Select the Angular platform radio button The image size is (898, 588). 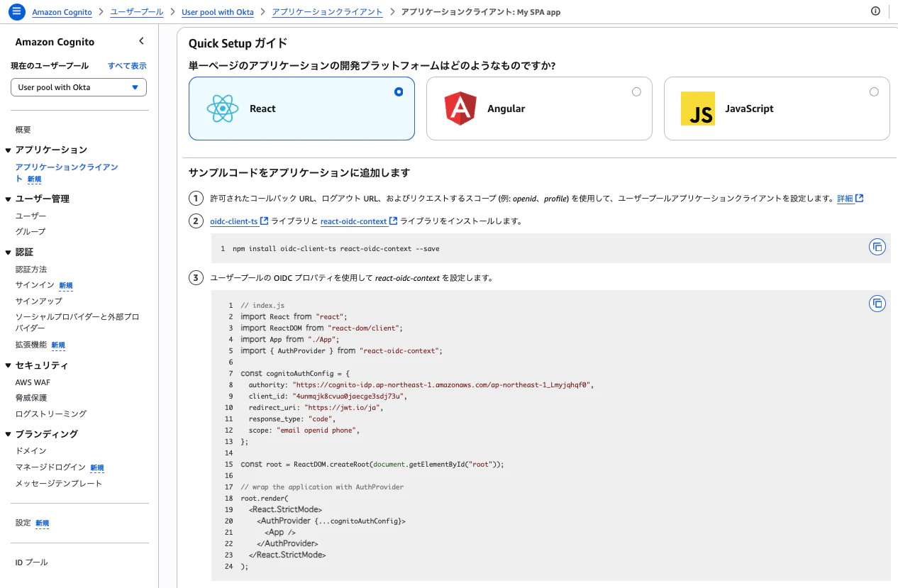(x=636, y=91)
